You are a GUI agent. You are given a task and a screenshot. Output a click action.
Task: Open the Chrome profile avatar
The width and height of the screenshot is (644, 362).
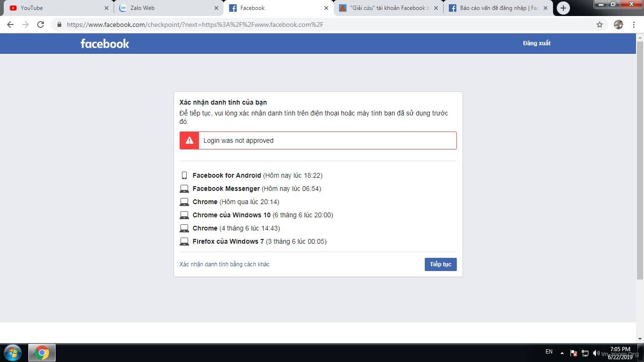click(619, 25)
